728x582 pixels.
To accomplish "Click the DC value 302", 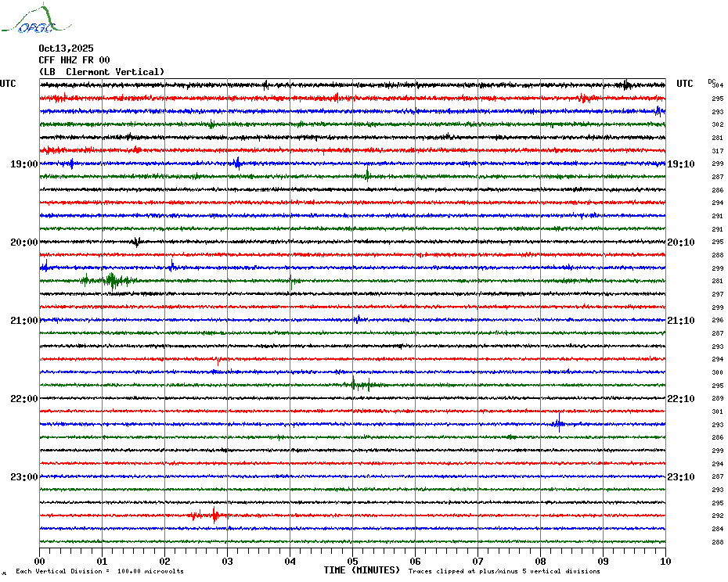I will click(x=718, y=125).
